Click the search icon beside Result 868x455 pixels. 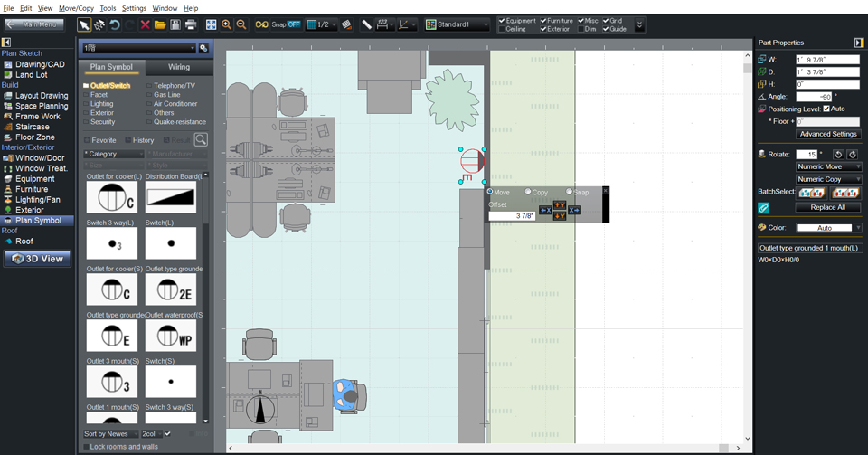point(201,140)
